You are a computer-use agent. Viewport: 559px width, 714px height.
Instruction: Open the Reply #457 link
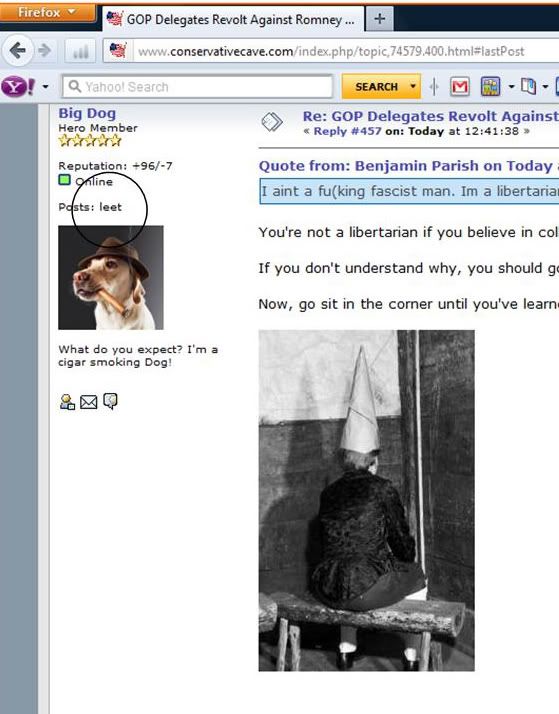point(347,132)
